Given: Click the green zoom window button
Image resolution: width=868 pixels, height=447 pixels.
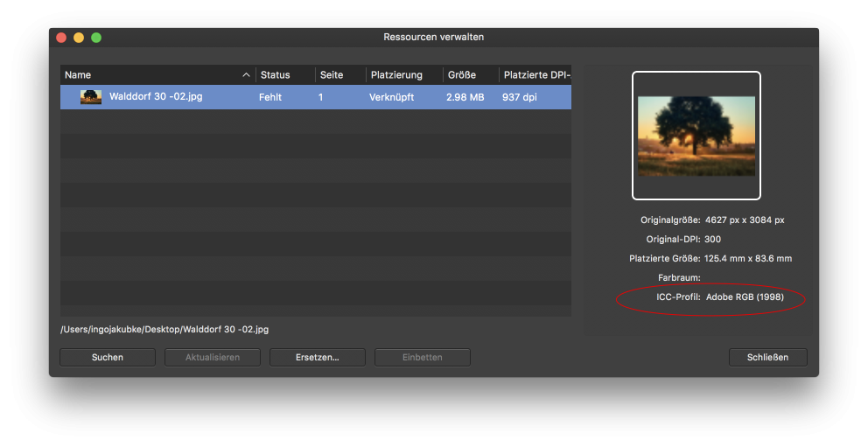Looking at the screenshot, I should coord(96,38).
